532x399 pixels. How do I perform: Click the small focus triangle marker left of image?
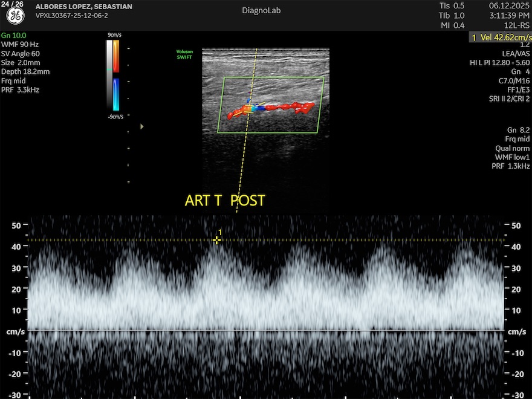(142, 126)
